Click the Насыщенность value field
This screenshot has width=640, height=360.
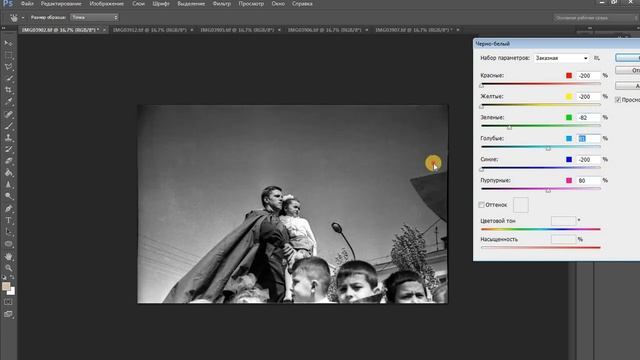pos(563,240)
